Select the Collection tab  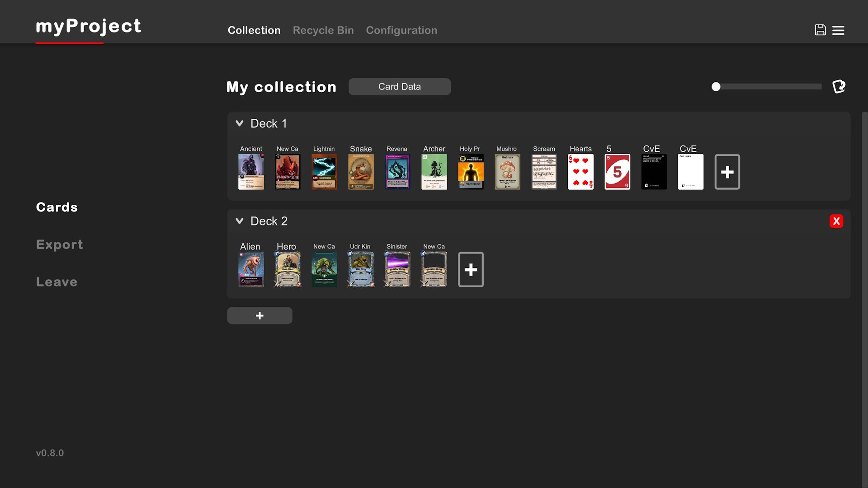point(254,30)
